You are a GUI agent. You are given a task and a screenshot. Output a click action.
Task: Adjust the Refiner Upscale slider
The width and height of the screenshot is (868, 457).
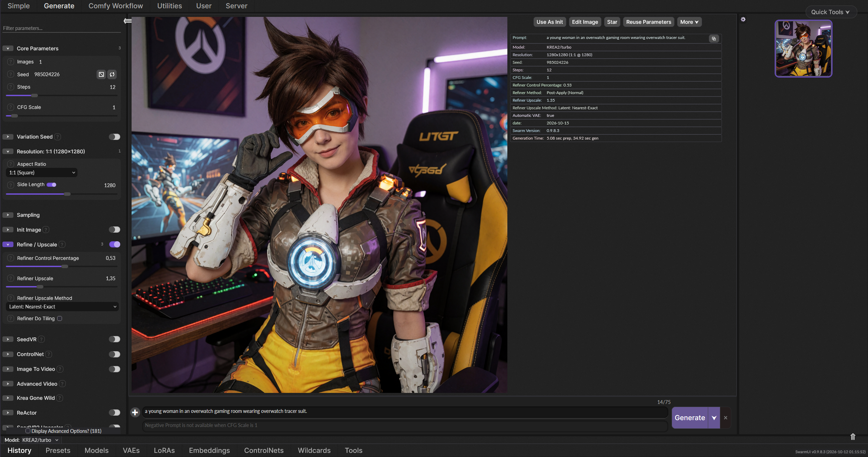coord(62,287)
